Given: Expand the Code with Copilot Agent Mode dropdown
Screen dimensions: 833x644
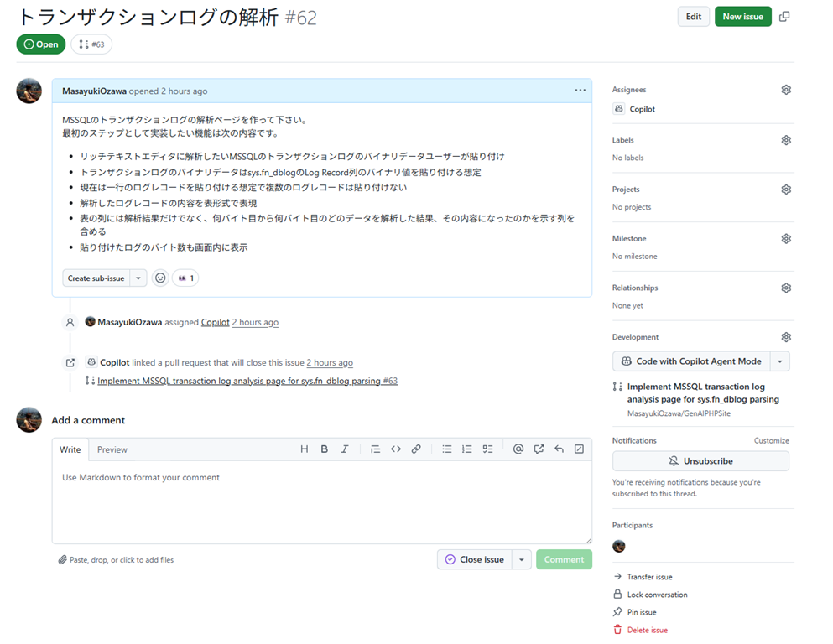Looking at the screenshot, I should pyautogui.click(x=780, y=361).
